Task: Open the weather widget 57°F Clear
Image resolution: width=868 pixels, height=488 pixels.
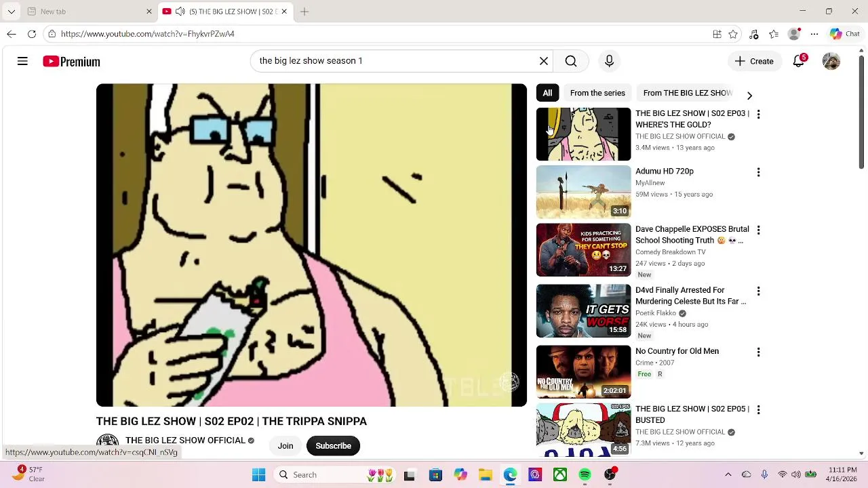Action: click(x=28, y=474)
